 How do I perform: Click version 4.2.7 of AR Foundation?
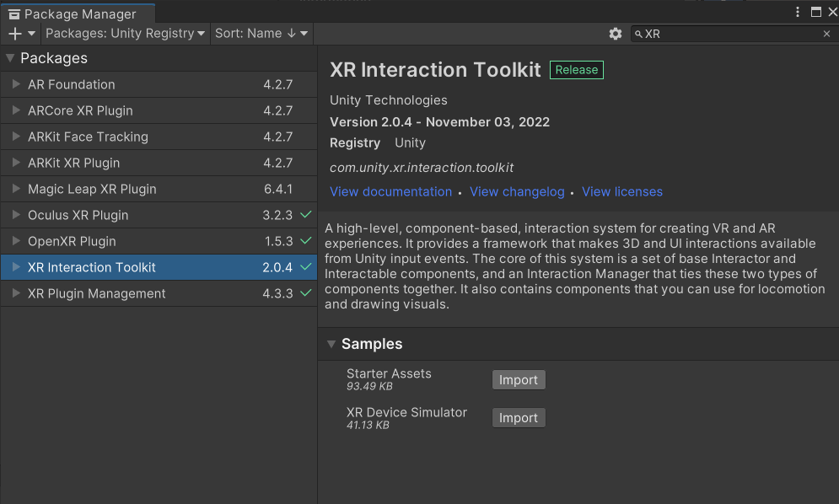(x=277, y=84)
